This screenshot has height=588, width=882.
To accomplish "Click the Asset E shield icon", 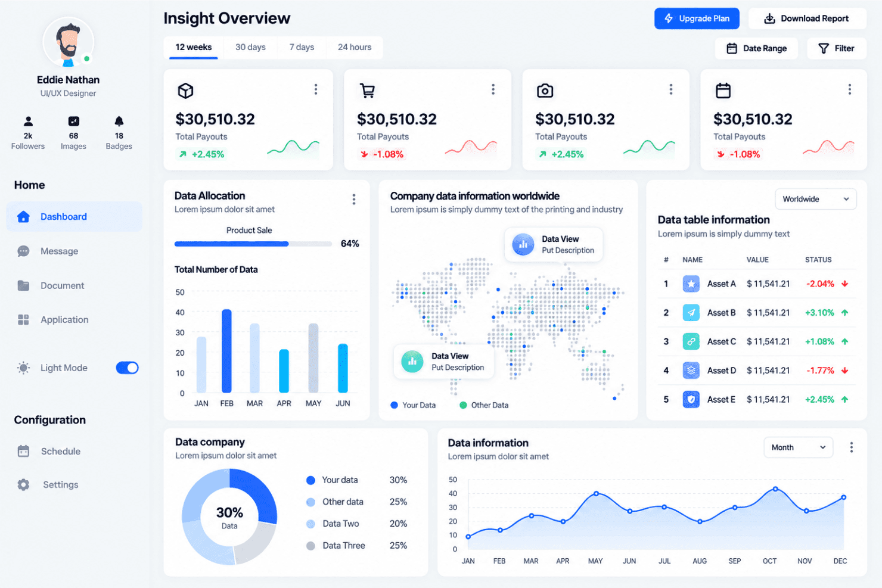I will point(691,399).
